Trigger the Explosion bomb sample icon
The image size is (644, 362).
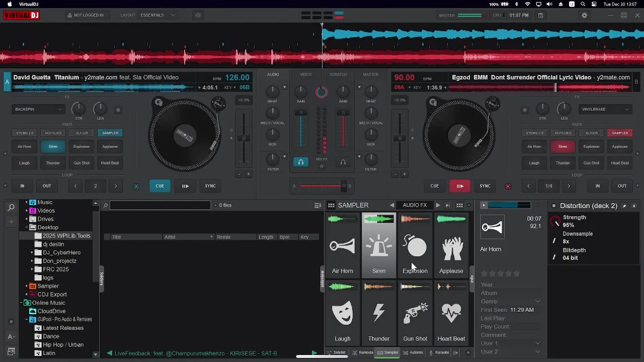pyautogui.click(x=415, y=246)
